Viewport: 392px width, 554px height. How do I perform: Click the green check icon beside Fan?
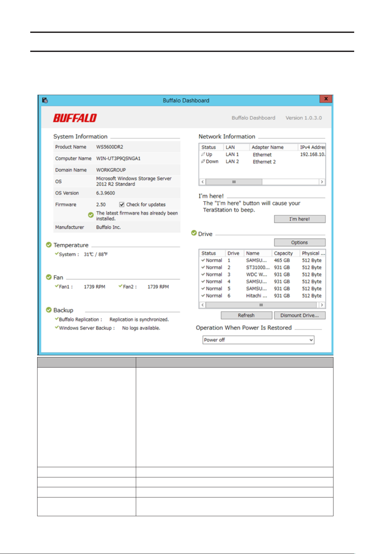[49, 277]
